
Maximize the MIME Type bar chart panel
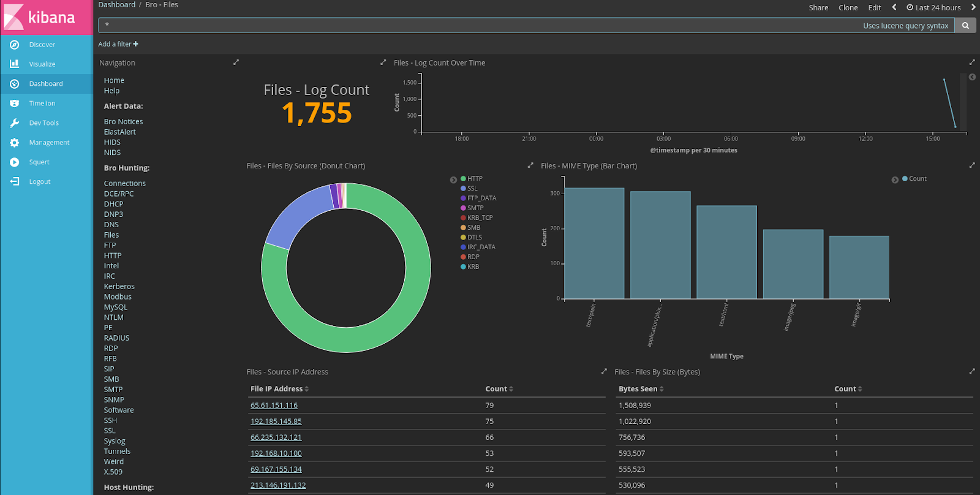[972, 165]
